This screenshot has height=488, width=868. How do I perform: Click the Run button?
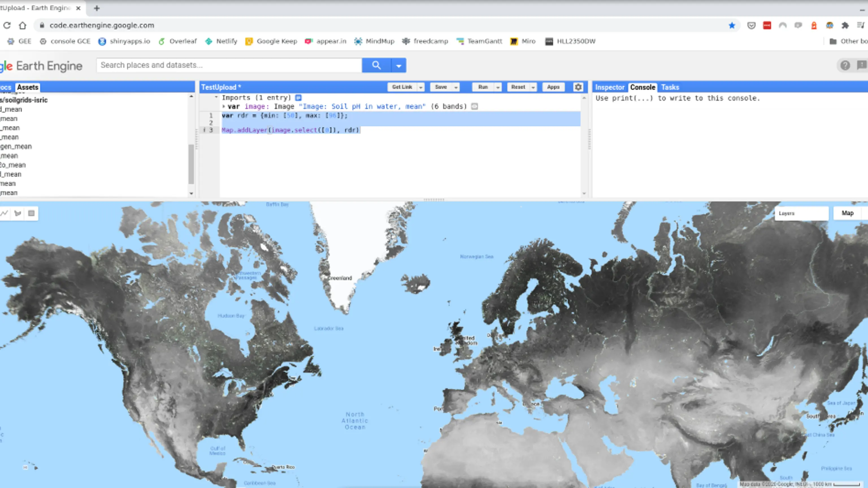click(x=483, y=87)
